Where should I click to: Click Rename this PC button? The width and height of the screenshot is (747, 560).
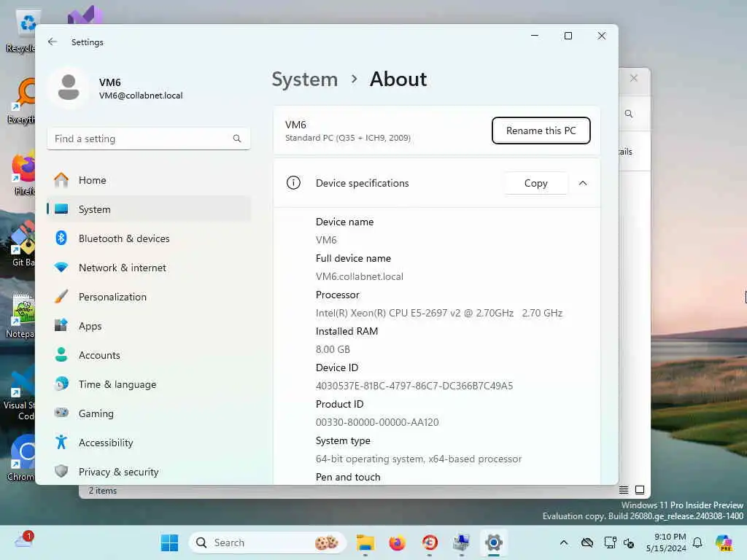541,131
